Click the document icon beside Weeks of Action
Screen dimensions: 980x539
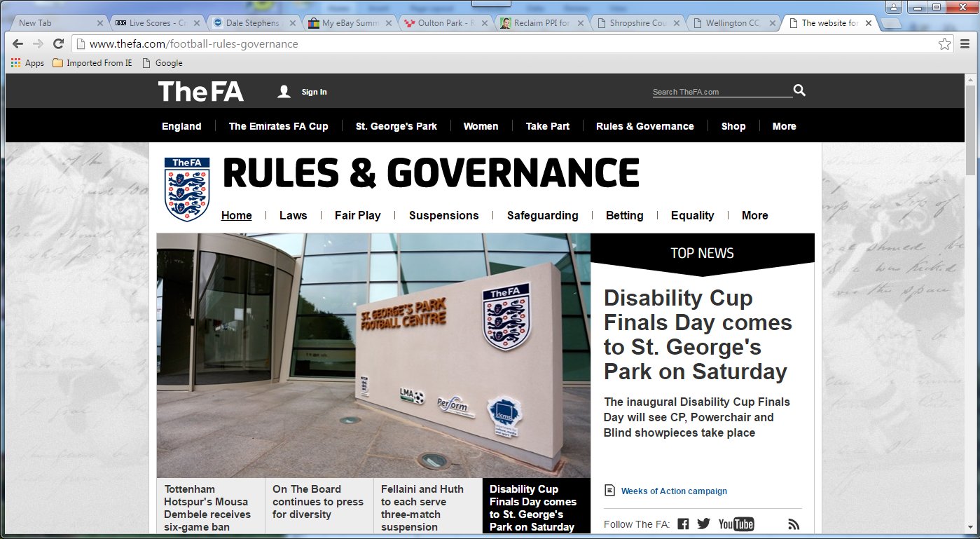pyautogui.click(x=609, y=491)
